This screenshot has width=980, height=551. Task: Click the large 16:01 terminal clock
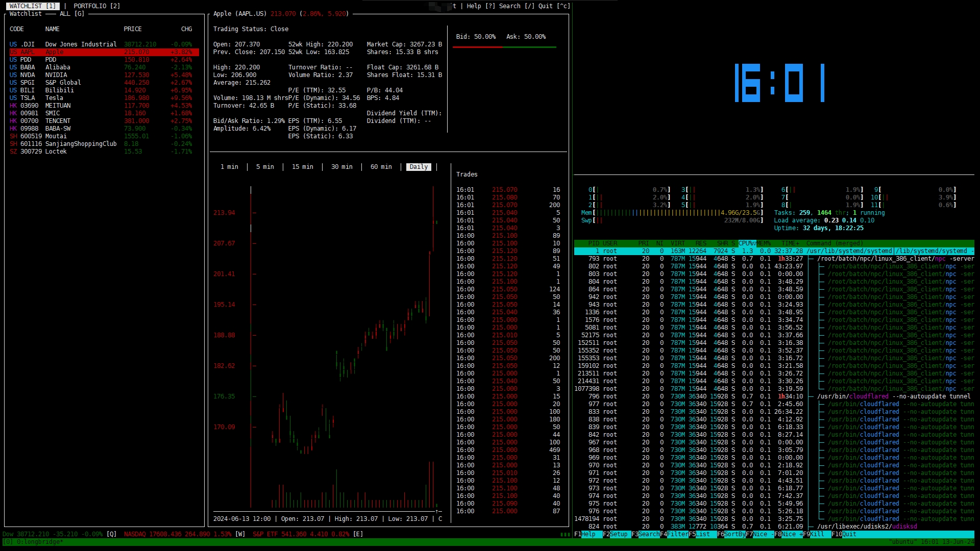pyautogui.click(x=779, y=83)
